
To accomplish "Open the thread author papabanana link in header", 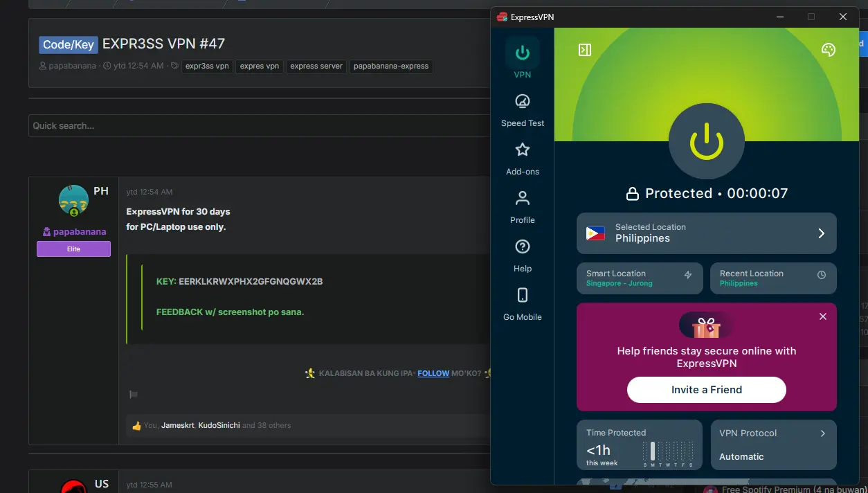I will [72, 66].
